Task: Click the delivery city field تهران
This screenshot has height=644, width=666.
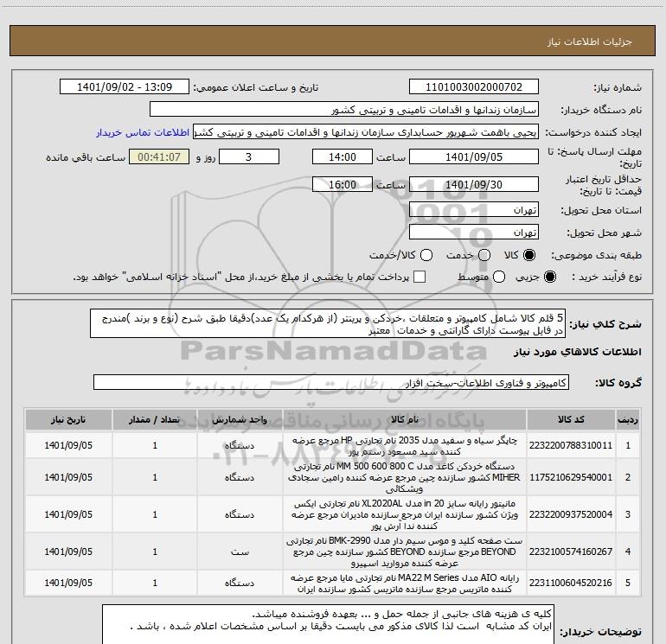Action: click(x=474, y=233)
